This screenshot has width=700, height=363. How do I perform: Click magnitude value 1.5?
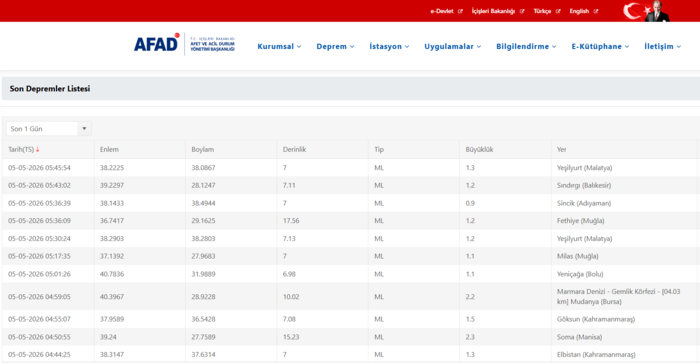[470, 319]
